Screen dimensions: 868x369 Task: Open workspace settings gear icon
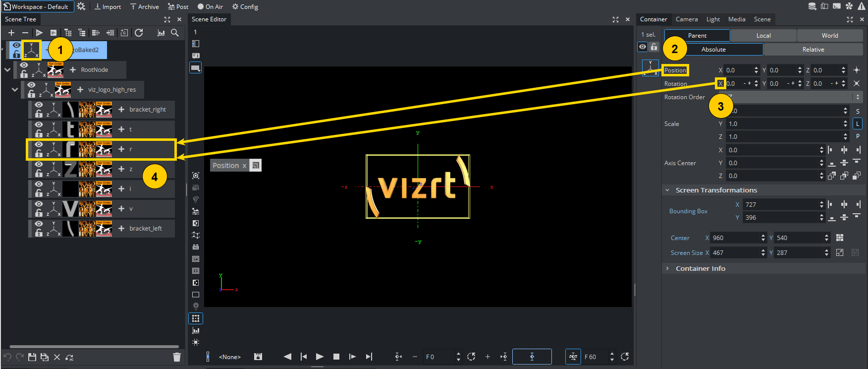tap(81, 6)
